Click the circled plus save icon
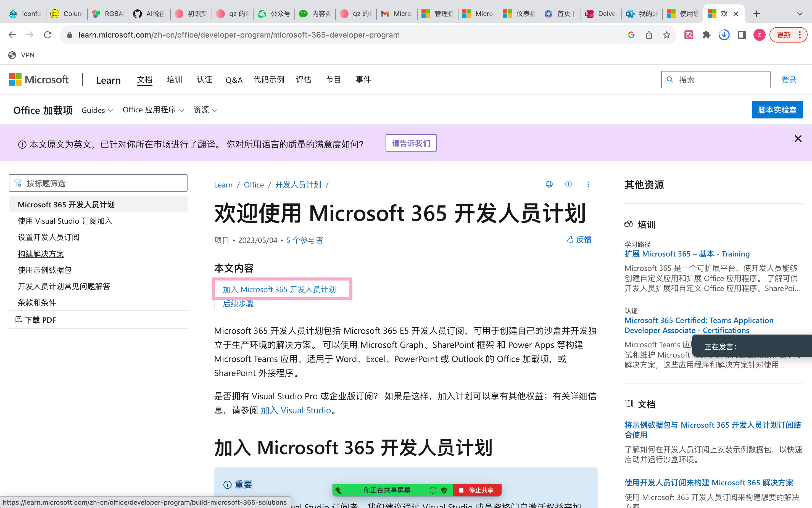 click(x=568, y=184)
